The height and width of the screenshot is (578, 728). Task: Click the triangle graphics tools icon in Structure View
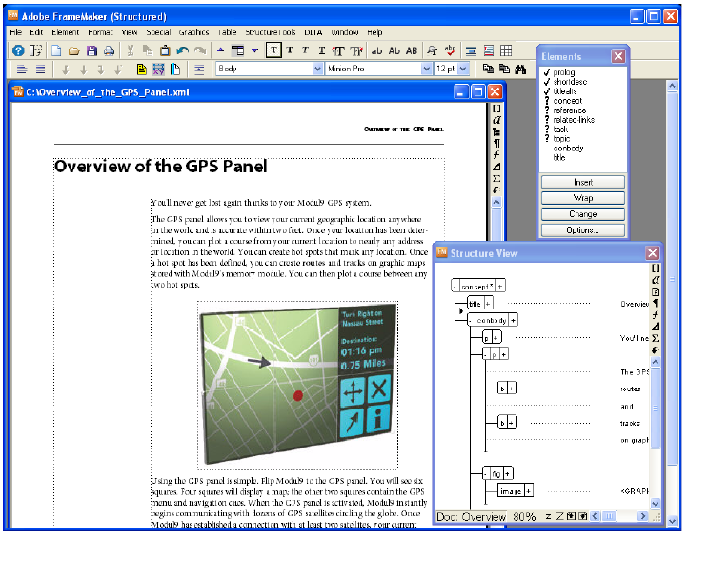click(656, 327)
